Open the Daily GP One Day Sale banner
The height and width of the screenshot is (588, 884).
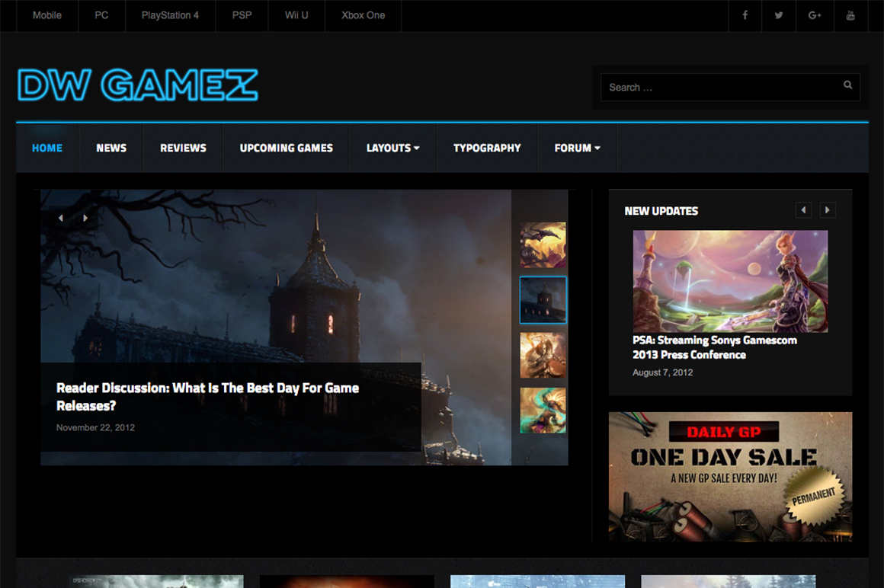730,477
